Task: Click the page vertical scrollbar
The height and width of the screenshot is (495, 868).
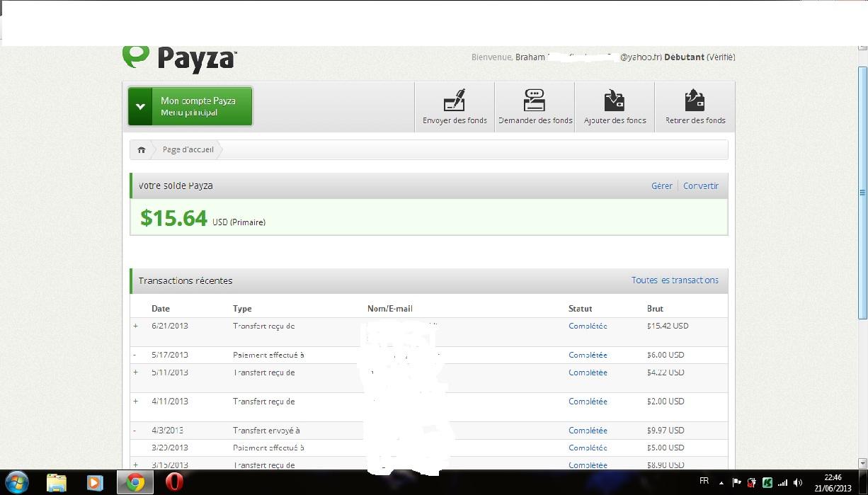Action: tap(862, 193)
